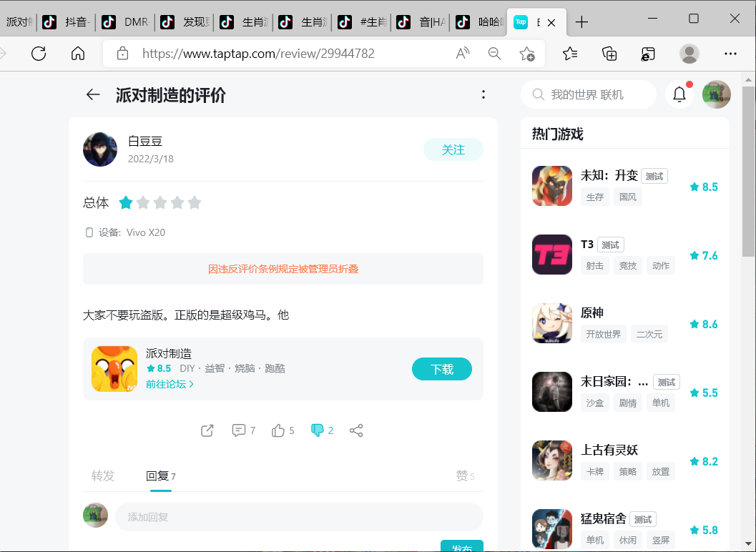Set the rating to five stars
This screenshot has height=552, width=756.
195,203
